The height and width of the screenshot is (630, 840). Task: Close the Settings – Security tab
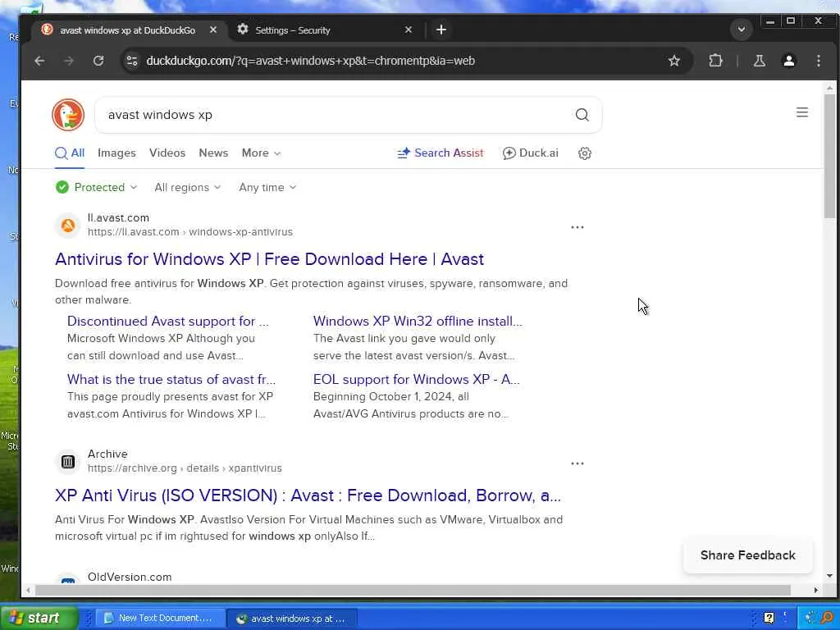(409, 30)
